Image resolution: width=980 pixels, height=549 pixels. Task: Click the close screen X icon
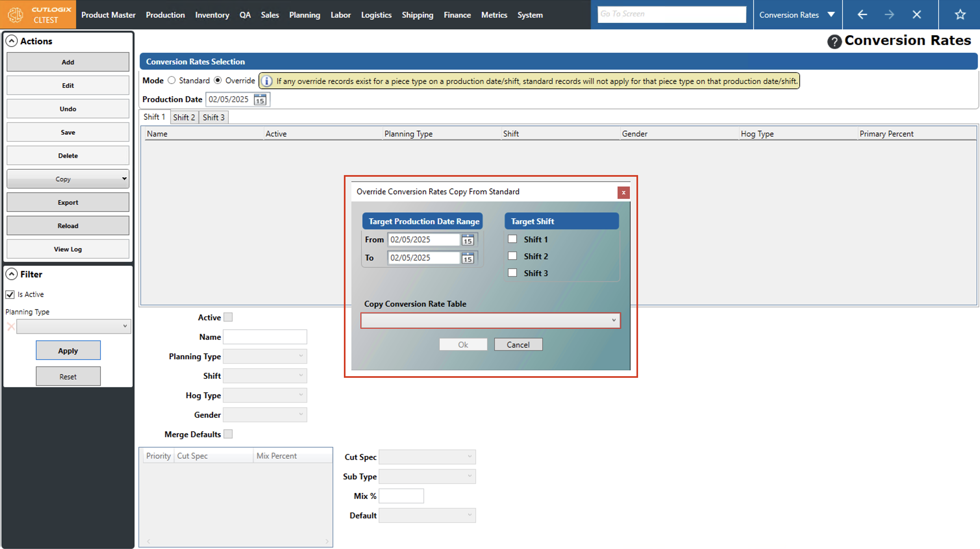pos(916,15)
